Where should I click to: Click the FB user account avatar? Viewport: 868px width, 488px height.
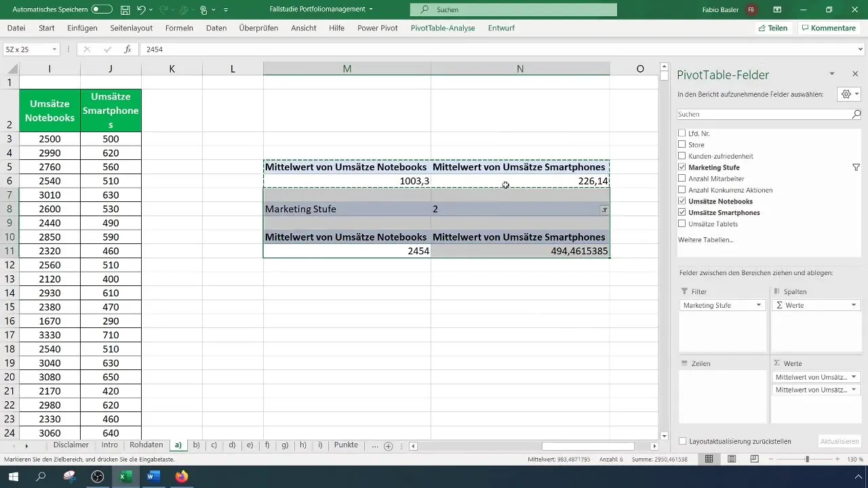point(751,10)
